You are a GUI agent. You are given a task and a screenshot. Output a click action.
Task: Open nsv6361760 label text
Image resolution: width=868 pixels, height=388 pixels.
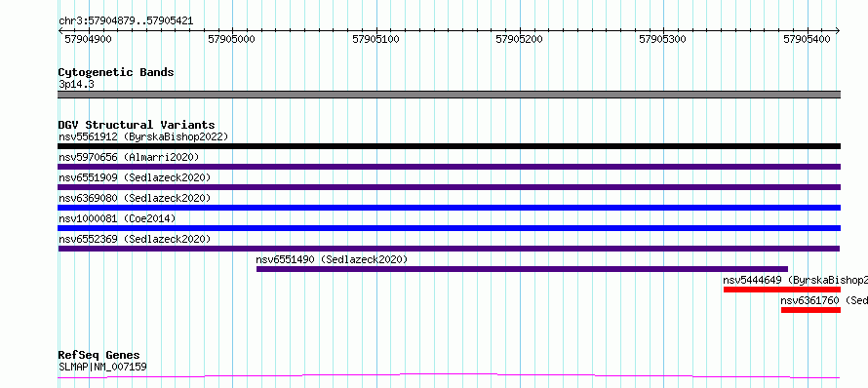pyautogui.click(x=824, y=300)
